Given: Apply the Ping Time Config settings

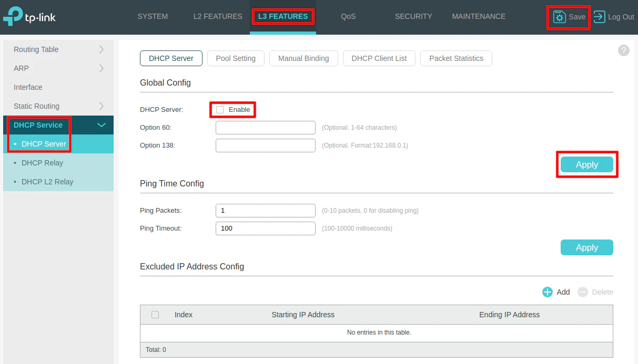Looking at the screenshot, I should [587, 247].
